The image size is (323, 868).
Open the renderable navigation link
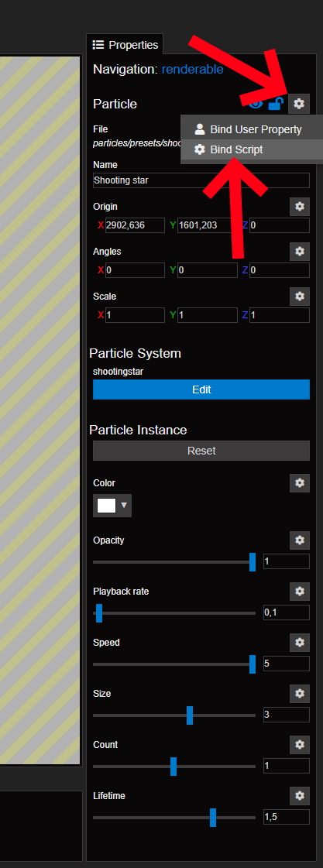click(192, 69)
